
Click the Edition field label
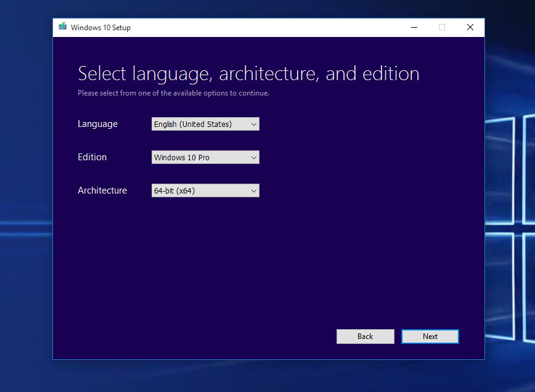pos(92,157)
